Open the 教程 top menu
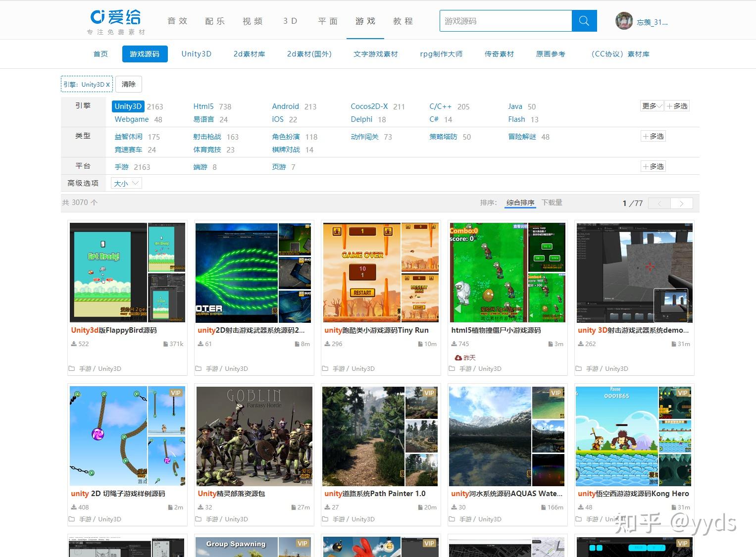Image resolution: width=756 pixels, height=557 pixels. pos(403,21)
